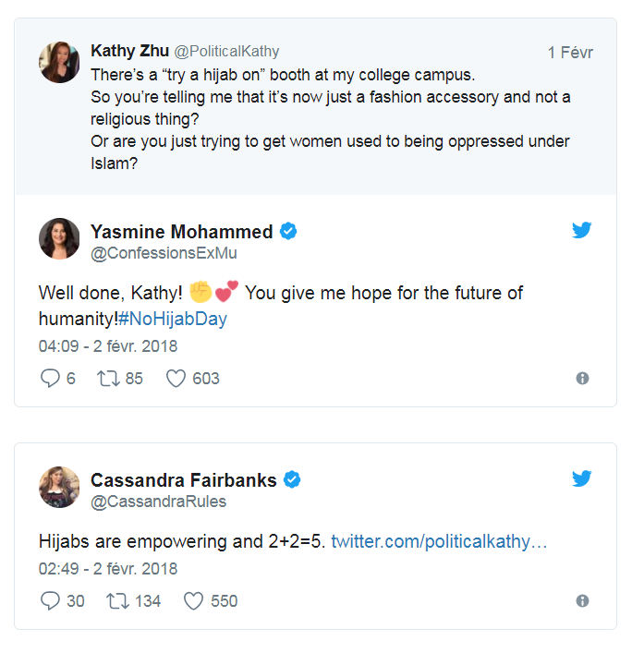This screenshot has height=653, width=644.
Task: Open @CassandraRules profile handle
Action: [x=158, y=502]
